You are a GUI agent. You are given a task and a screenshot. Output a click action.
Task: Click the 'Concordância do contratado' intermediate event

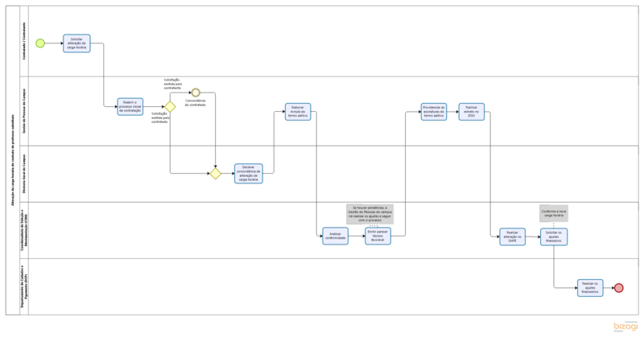coord(195,92)
